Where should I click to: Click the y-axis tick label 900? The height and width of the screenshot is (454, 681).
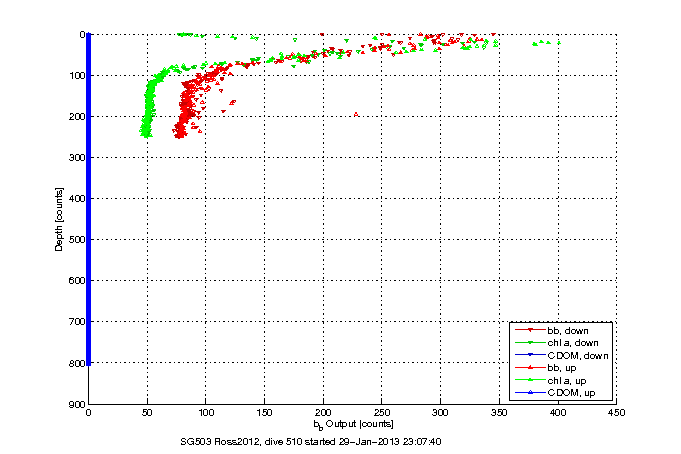76,404
